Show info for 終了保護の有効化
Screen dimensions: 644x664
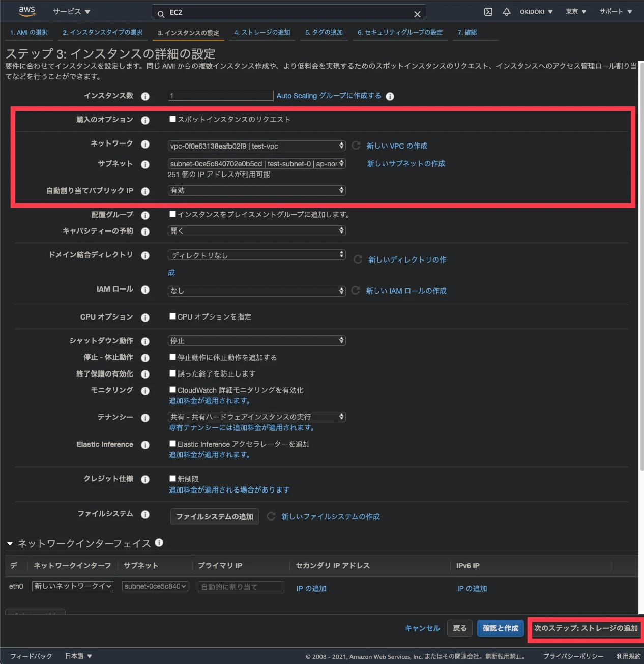point(145,374)
